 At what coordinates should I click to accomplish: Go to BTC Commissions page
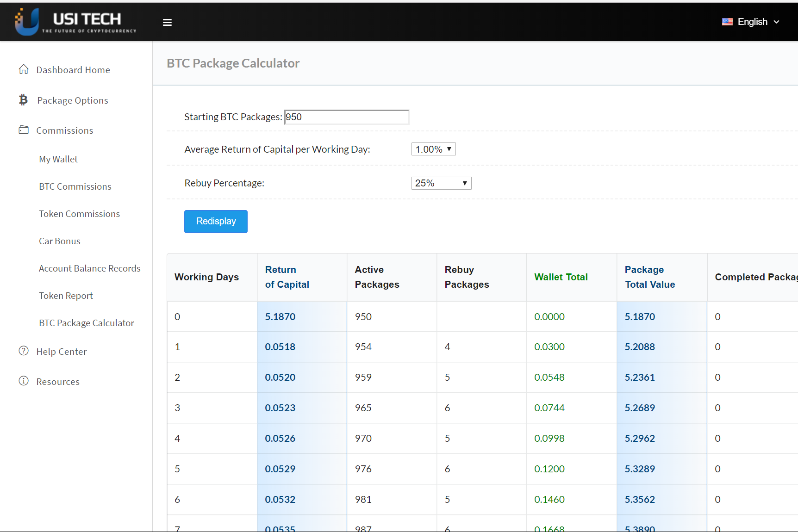point(75,186)
